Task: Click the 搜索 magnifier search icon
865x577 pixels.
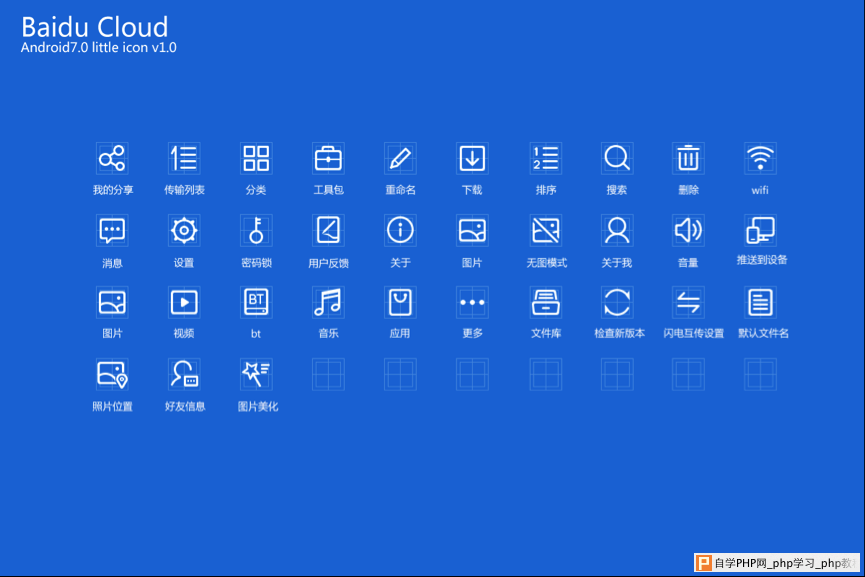Action: point(617,158)
